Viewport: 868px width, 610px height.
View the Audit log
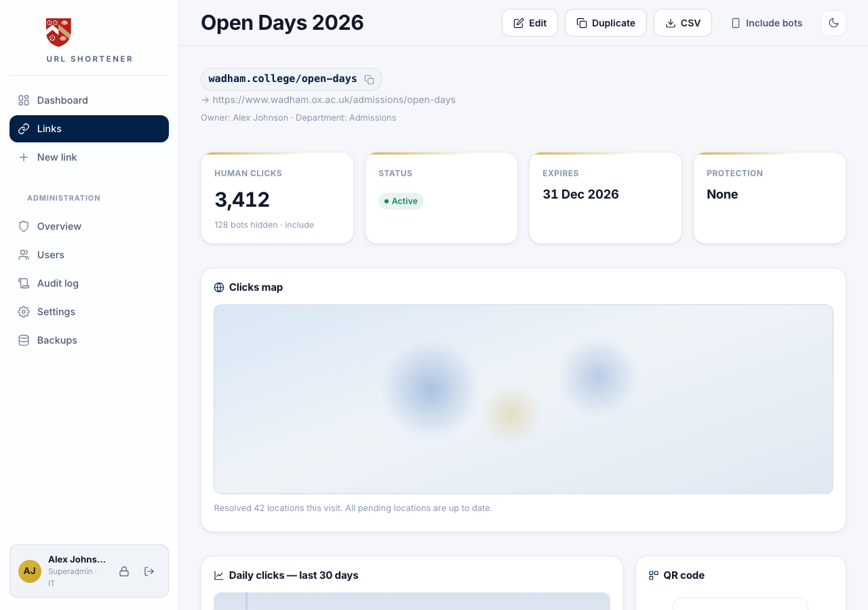[x=89, y=283]
